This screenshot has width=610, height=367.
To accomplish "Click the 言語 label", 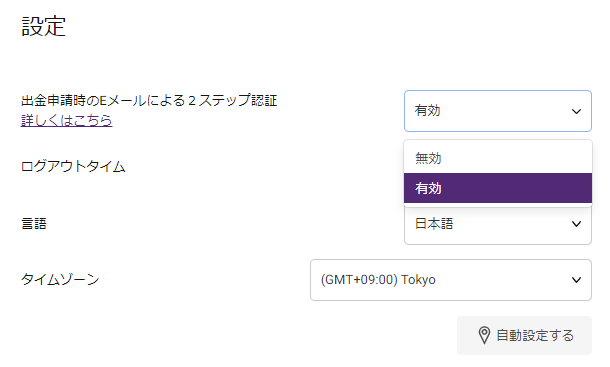I will click(34, 224).
